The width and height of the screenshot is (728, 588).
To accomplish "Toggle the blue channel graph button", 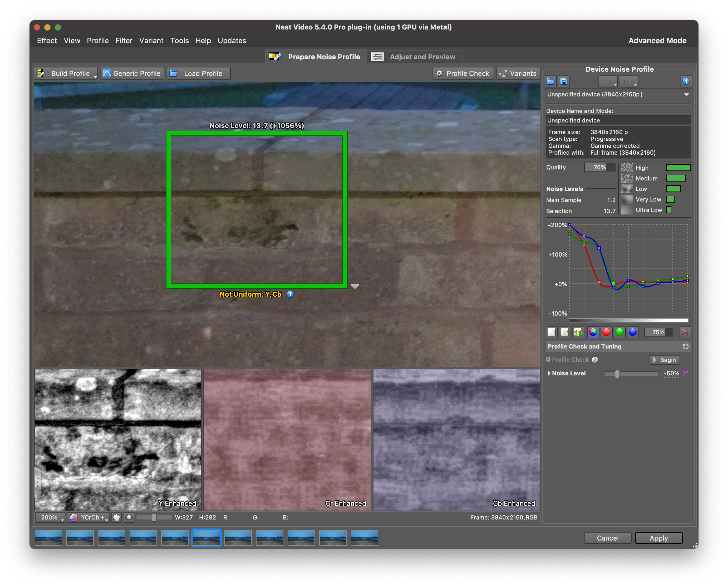I will click(632, 332).
